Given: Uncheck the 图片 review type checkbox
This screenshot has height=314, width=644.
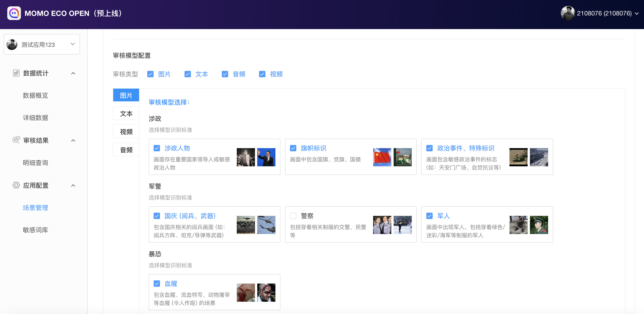Looking at the screenshot, I should click(x=150, y=74).
